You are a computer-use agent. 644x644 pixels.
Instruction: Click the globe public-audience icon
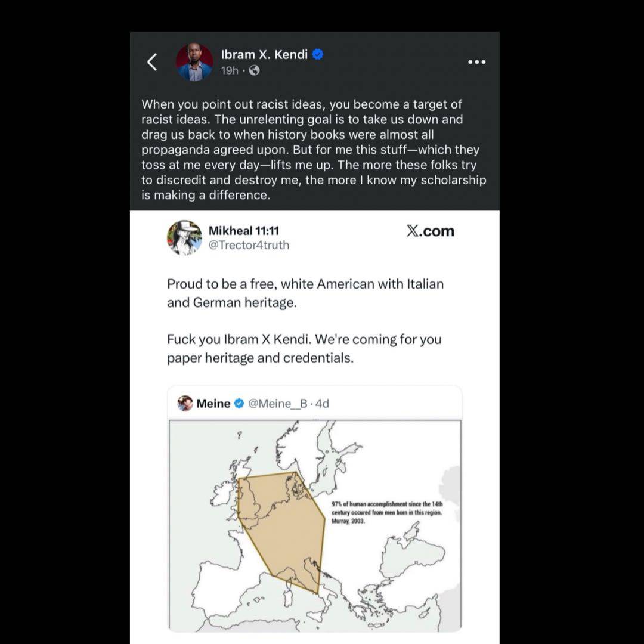tap(255, 71)
